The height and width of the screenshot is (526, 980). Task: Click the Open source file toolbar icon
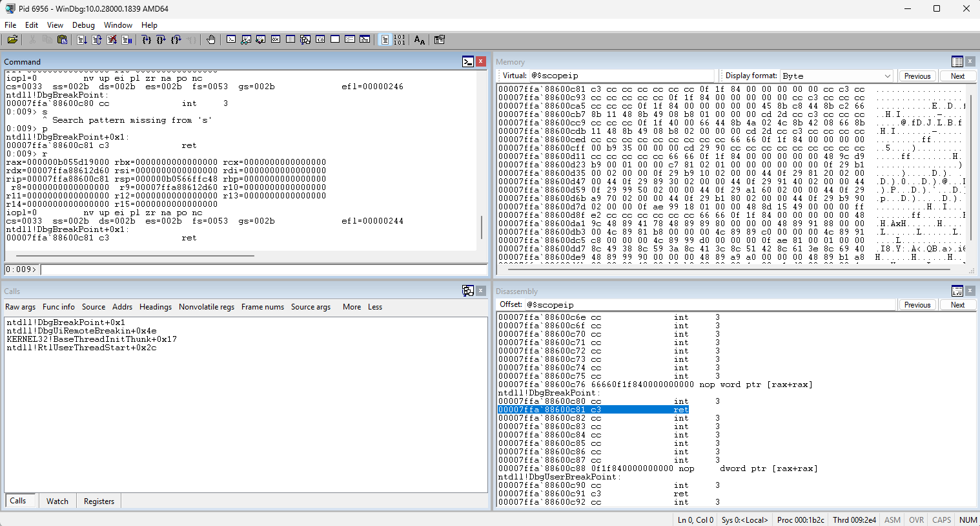point(12,39)
